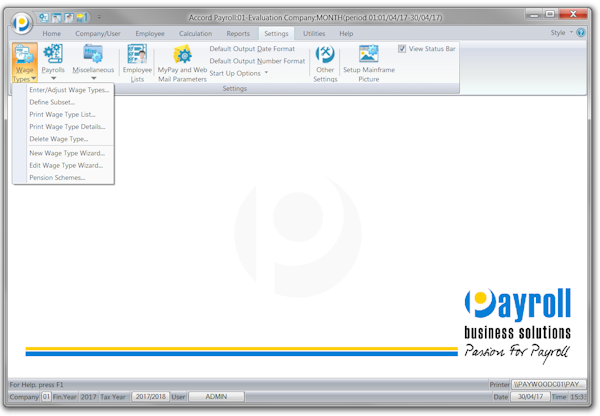Click the Payrolls gears icon

pos(53,54)
